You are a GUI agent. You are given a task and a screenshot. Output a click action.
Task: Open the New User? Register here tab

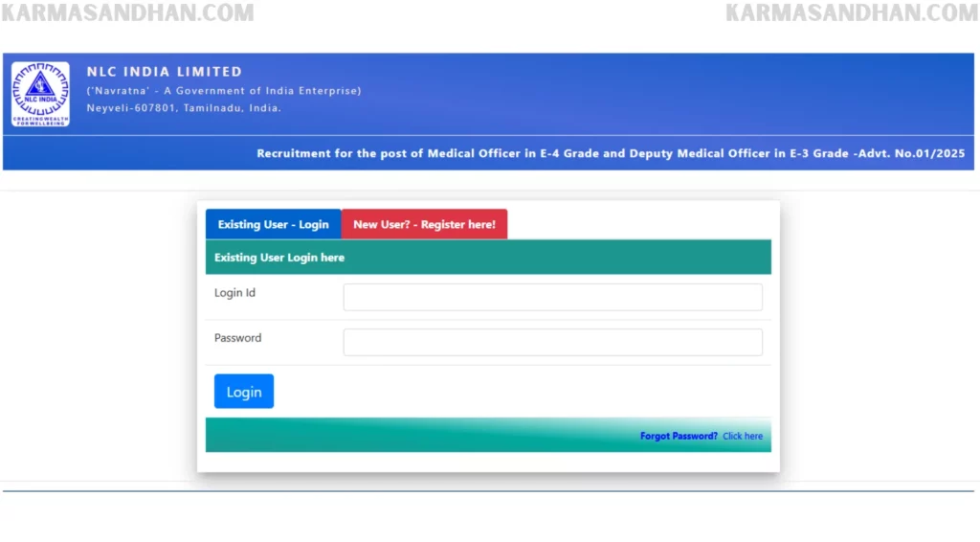424,224
